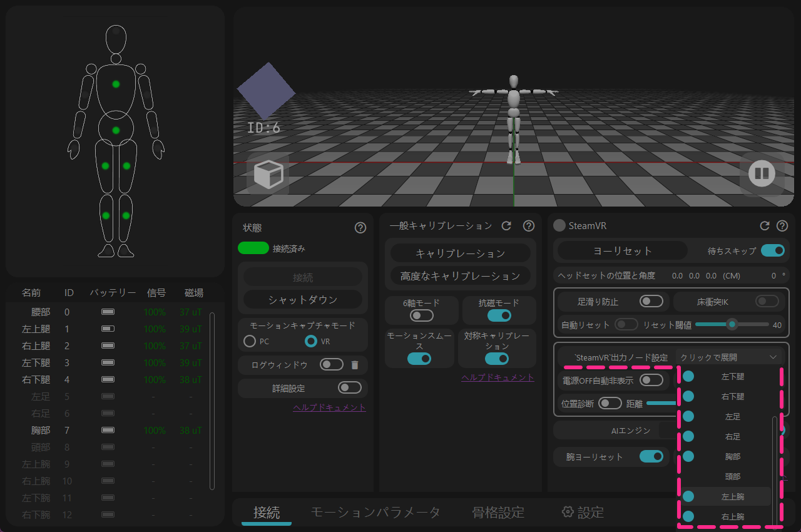Switch to the モーションパラメータ tab
801x532 pixels.
(x=375, y=512)
